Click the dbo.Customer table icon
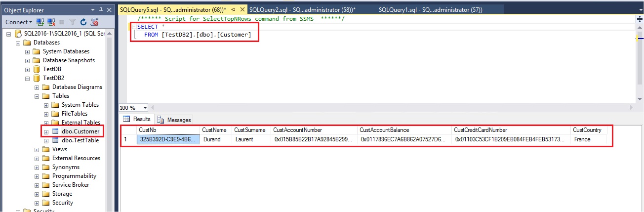This screenshot has height=212, width=644. point(55,131)
